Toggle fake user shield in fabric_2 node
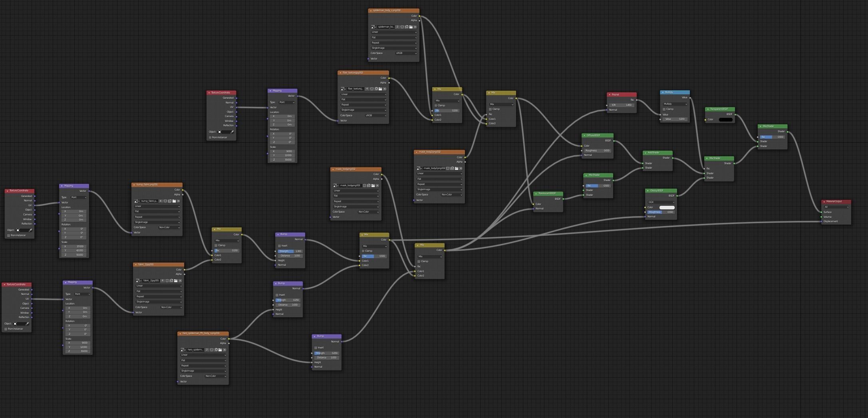The image size is (868, 418). pos(167,281)
